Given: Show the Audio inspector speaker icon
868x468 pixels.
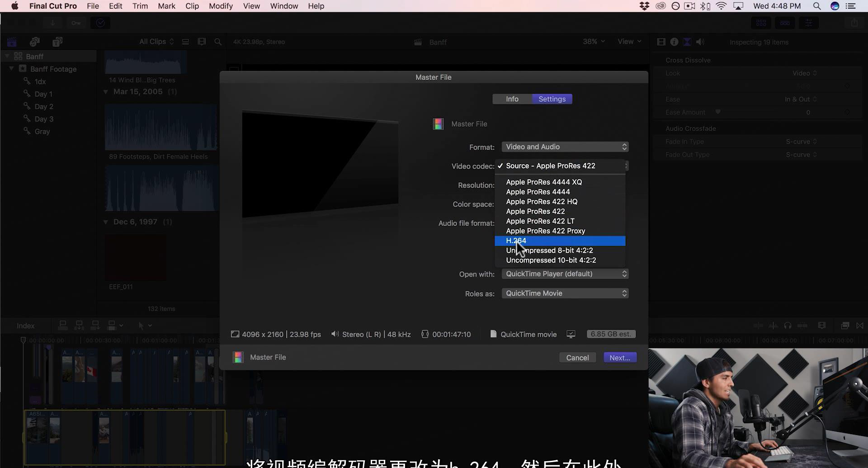Looking at the screenshot, I should 700,42.
